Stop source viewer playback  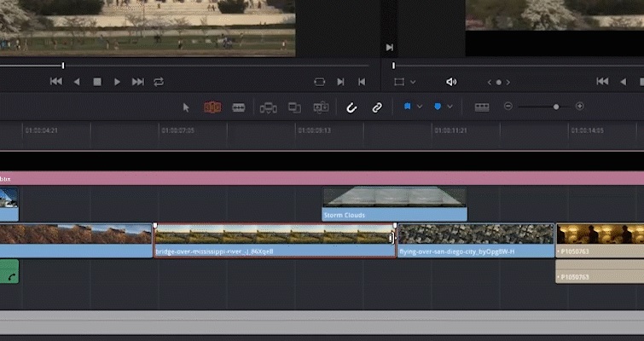[97, 82]
